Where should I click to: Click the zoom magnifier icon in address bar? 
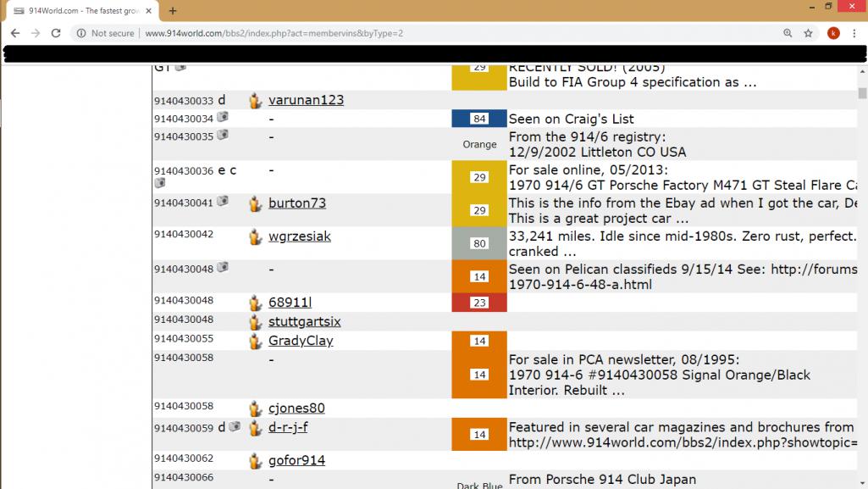click(x=788, y=33)
